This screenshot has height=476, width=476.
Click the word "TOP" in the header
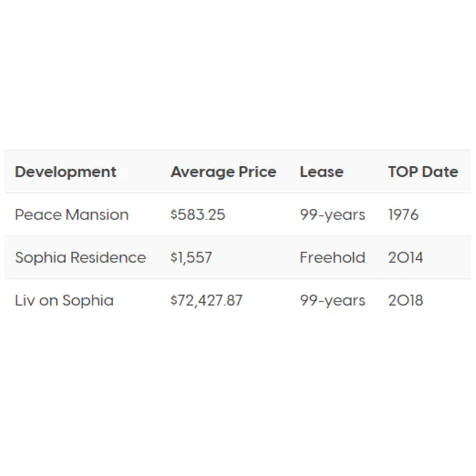pos(402,172)
